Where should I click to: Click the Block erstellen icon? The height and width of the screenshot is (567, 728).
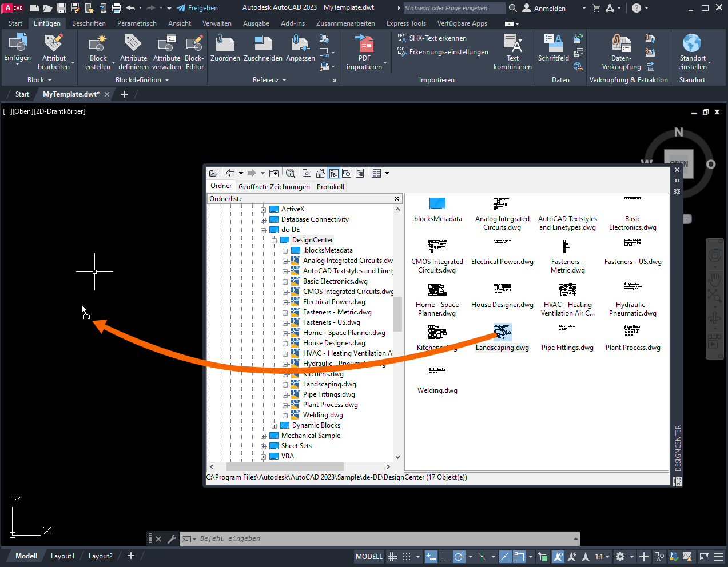(x=98, y=43)
